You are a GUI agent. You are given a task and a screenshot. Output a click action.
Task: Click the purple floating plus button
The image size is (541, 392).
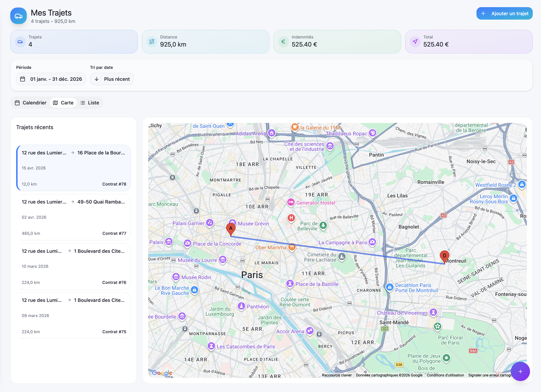coord(520,371)
